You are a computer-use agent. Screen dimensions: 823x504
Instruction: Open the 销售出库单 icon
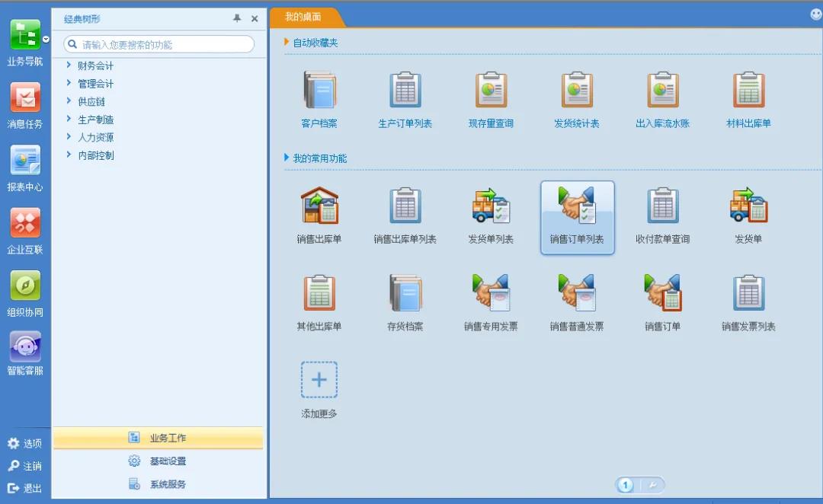(x=319, y=206)
